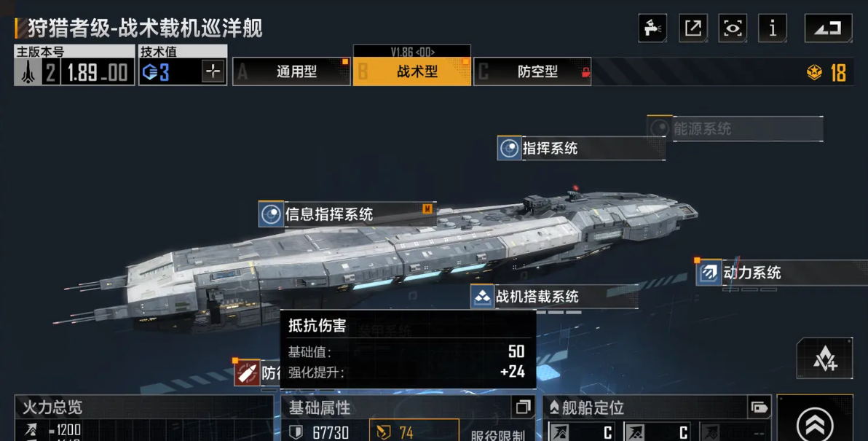868x441 pixels.
Task: Select the greyed 能源系统 module
Action: (735, 128)
